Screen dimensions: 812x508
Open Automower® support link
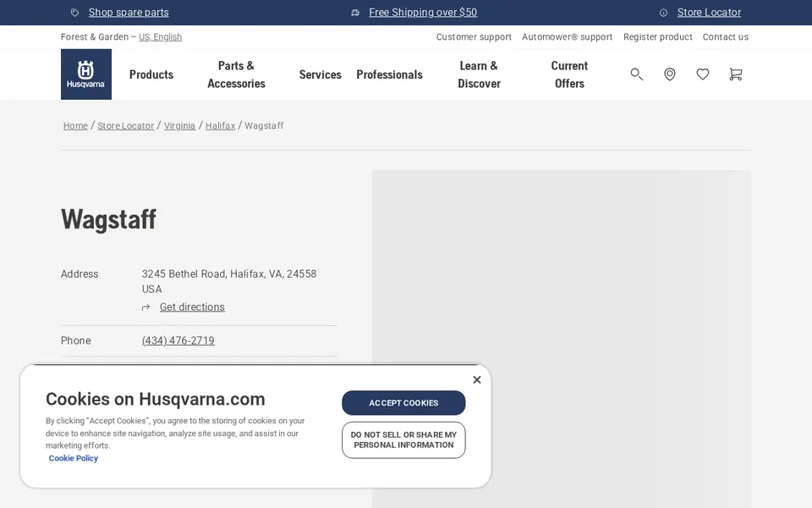tap(567, 36)
